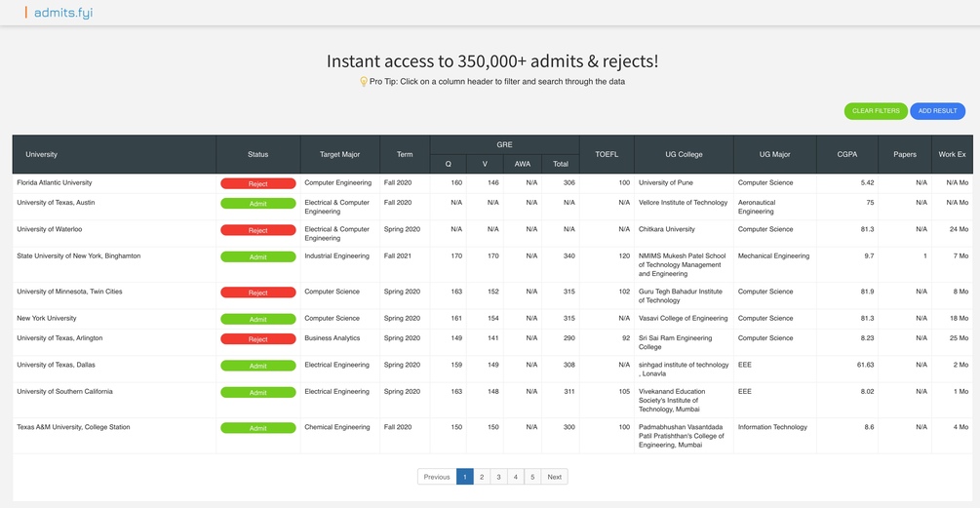The height and width of the screenshot is (508, 980).
Task: Open the GRE Total sub-column filter
Action: pos(561,164)
